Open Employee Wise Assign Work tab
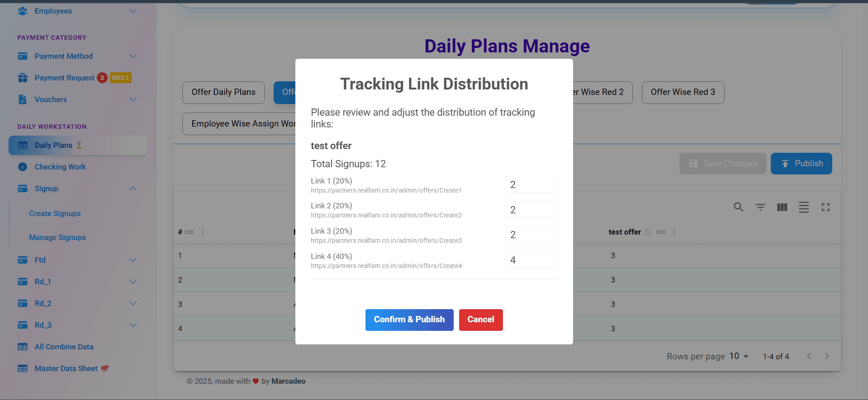This screenshot has width=868, height=400. 239,124
